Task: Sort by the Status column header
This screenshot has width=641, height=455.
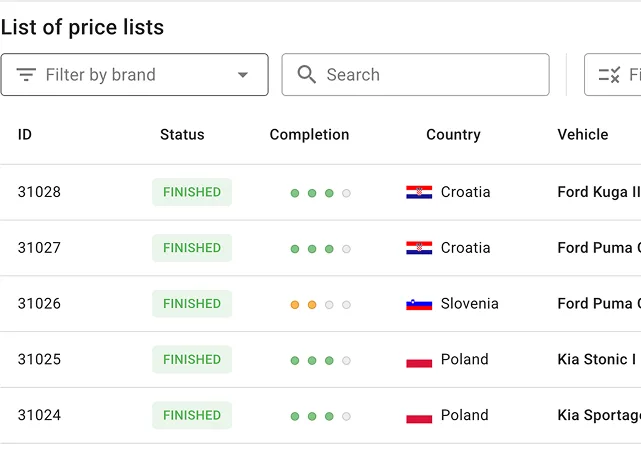Action: pyautogui.click(x=182, y=135)
